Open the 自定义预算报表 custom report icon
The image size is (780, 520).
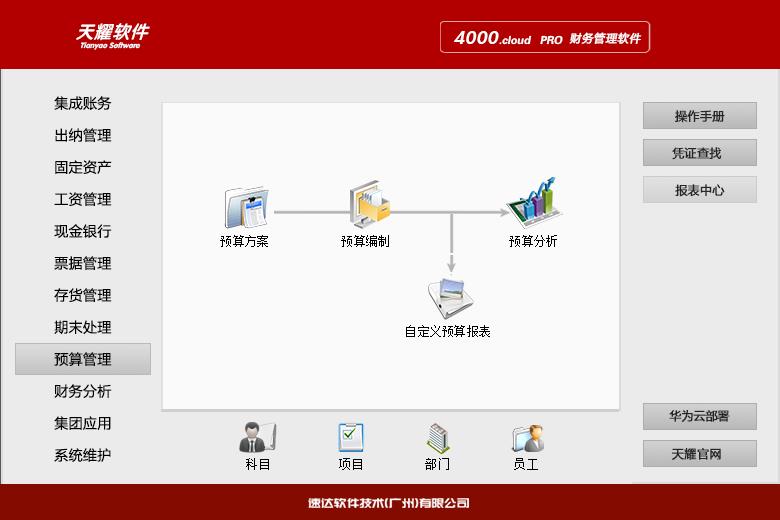click(449, 297)
